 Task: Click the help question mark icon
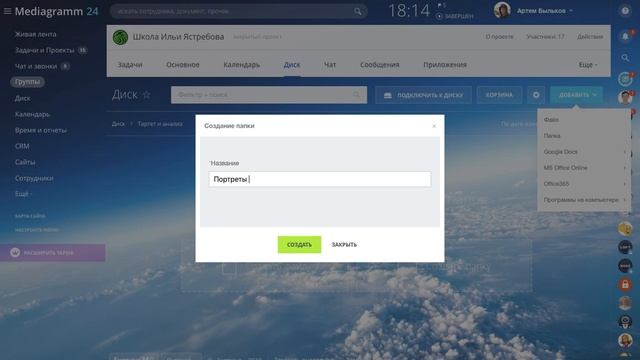tap(625, 11)
